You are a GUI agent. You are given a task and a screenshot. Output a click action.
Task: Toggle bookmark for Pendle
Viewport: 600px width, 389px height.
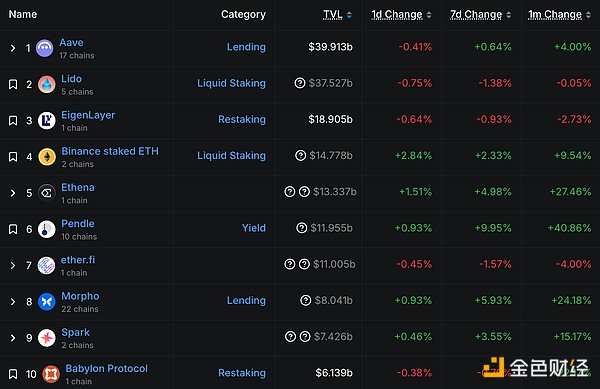(13, 229)
